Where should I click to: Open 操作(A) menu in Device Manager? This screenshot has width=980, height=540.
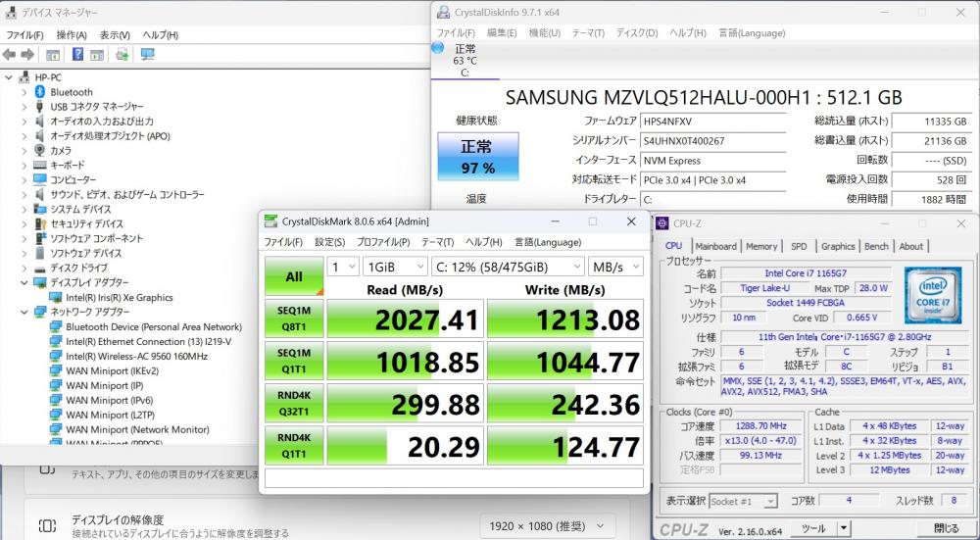pos(72,35)
